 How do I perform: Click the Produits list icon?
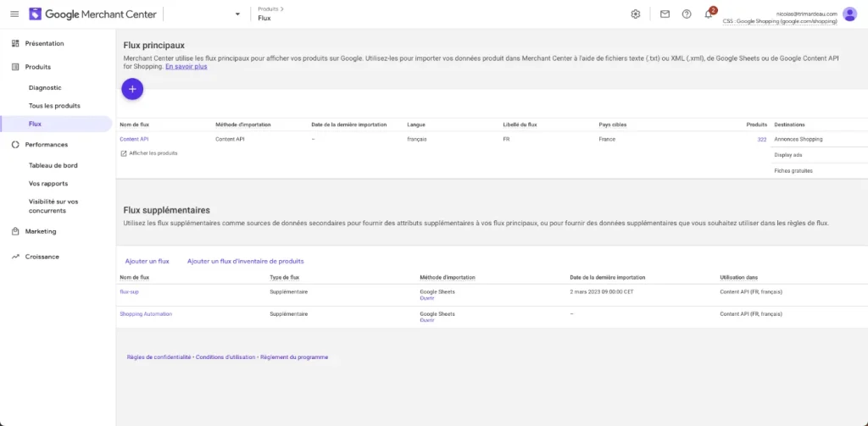(15, 67)
